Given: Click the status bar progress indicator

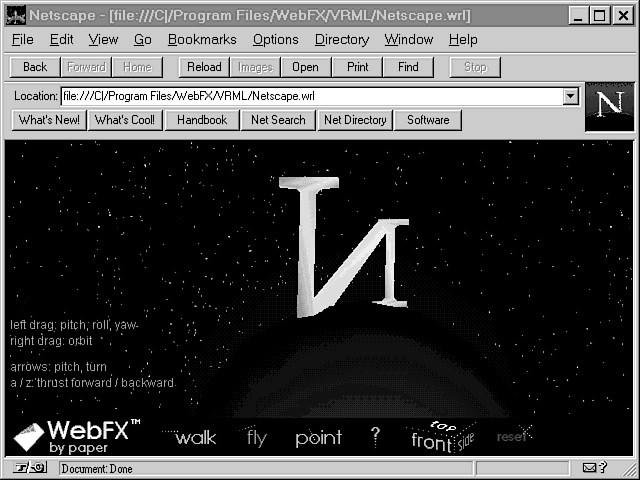Looking at the screenshot, I should (x=522, y=468).
